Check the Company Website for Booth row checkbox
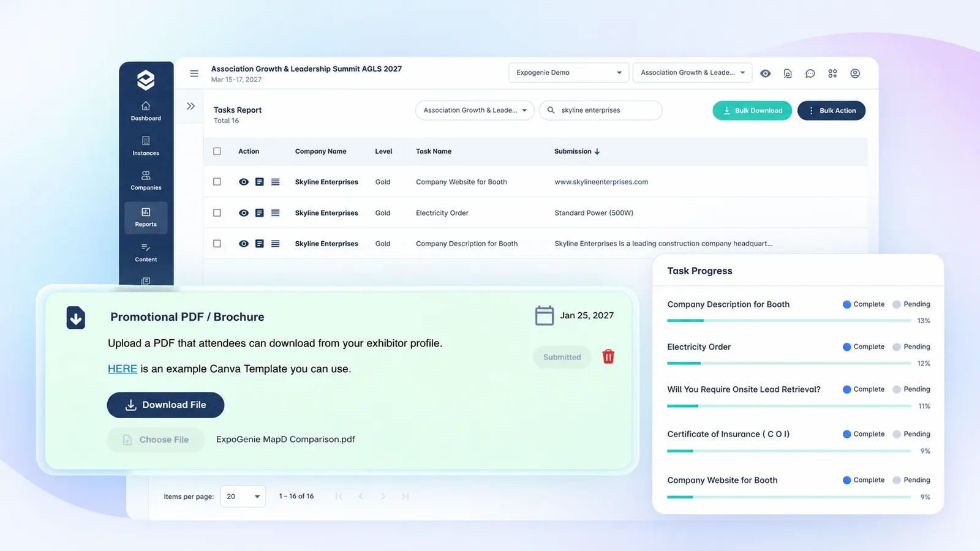The image size is (980, 551). 217,182
